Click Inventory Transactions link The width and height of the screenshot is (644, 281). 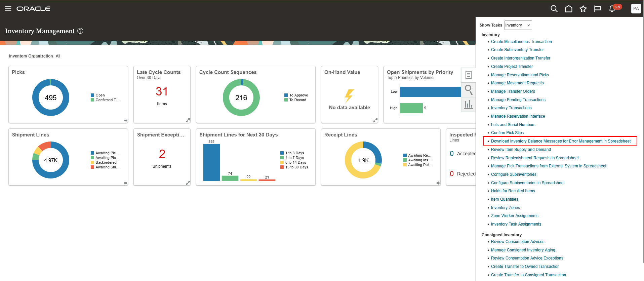tap(511, 108)
